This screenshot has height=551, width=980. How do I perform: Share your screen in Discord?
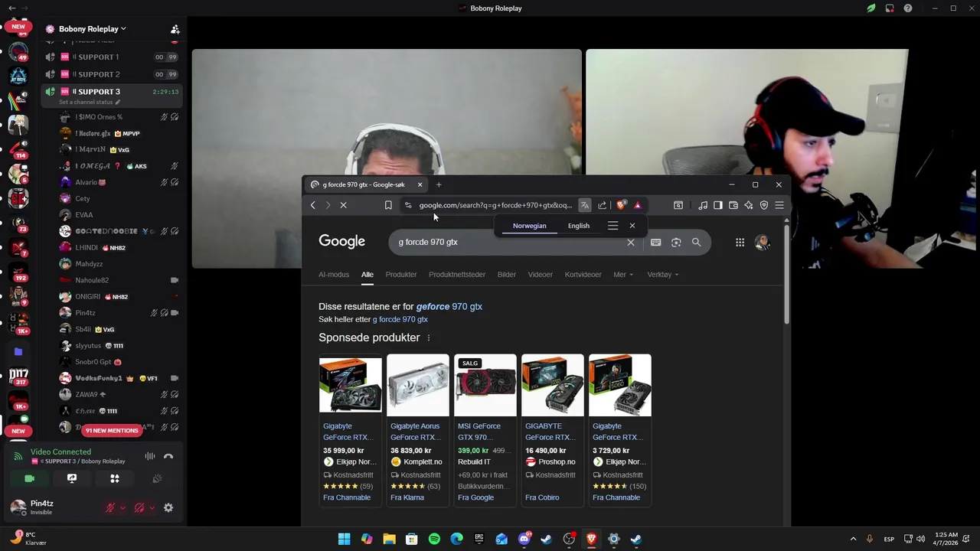pos(72,478)
